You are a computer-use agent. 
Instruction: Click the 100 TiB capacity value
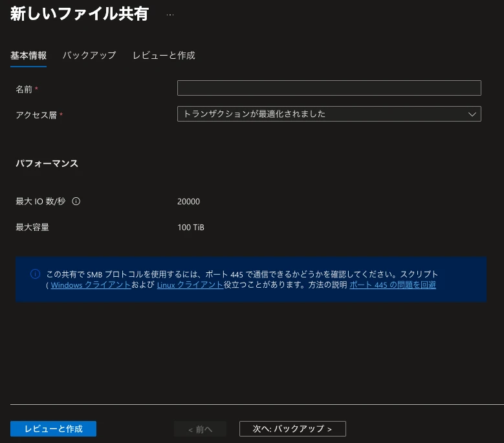pyautogui.click(x=191, y=228)
